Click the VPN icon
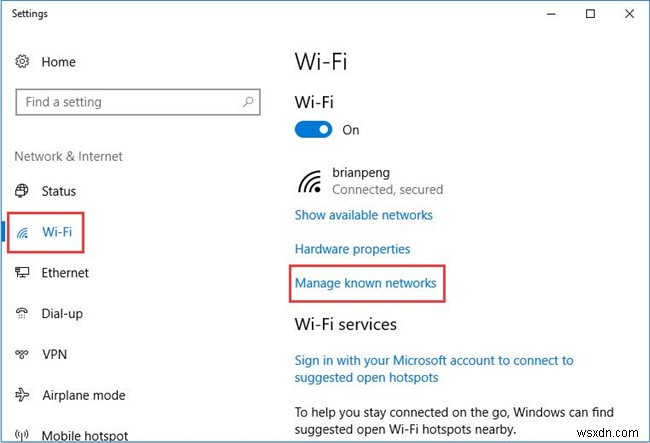The image size is (650, 443). [23, 354]
